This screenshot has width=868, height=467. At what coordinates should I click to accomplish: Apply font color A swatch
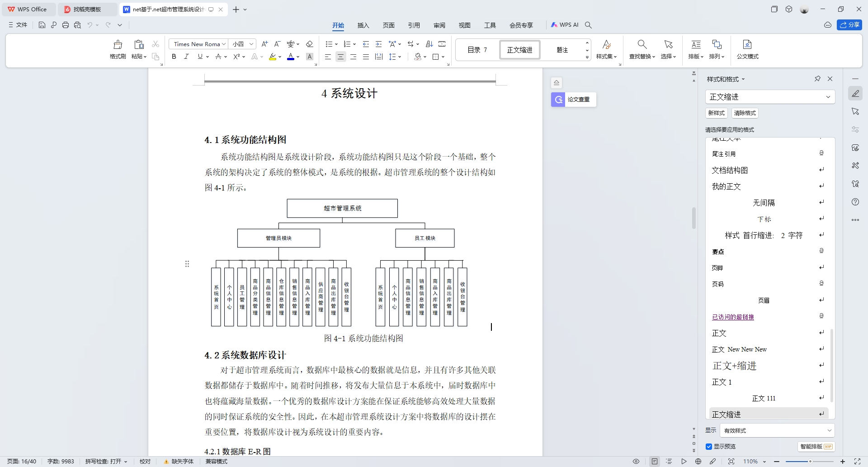click(x=291, y=57)
